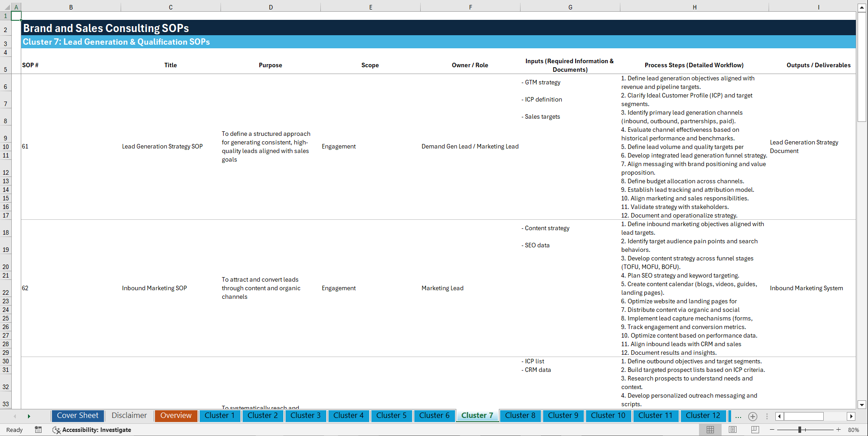Switch to Cluster 2 sheet
868x436 pixels.
[263, 416]
